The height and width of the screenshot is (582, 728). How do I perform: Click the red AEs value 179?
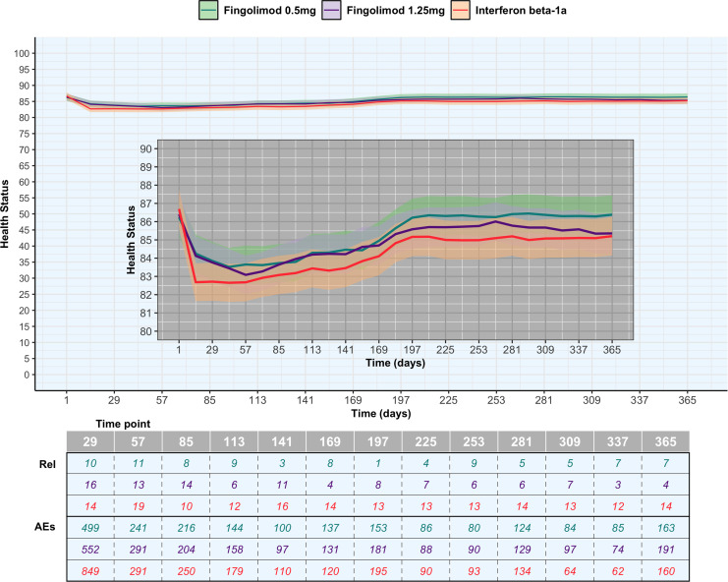click(x=234, y=571)
